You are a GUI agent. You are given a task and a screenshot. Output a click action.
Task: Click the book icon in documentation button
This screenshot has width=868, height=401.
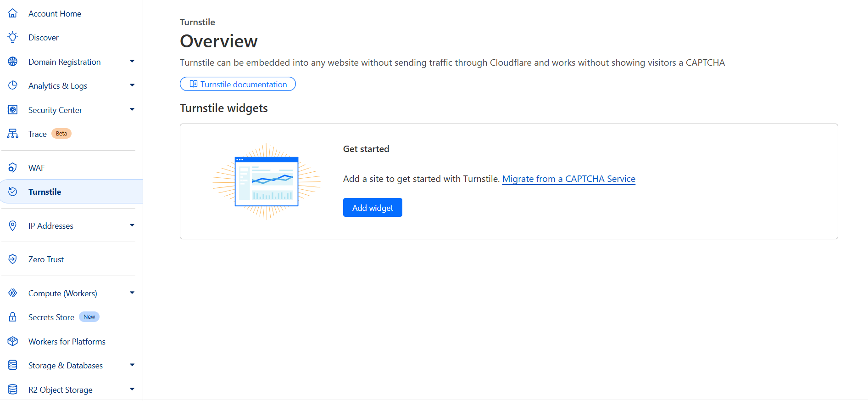tap(194, 84)
